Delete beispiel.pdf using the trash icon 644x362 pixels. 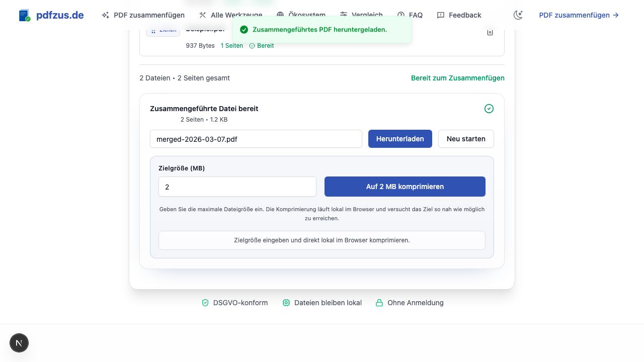point(490,32)
